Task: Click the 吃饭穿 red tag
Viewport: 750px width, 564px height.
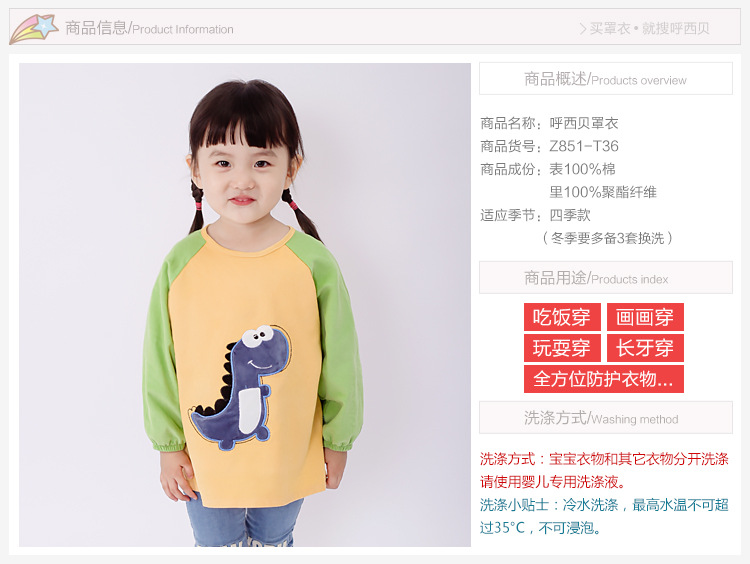Action: pyautogui.click(x=562, y=317)
